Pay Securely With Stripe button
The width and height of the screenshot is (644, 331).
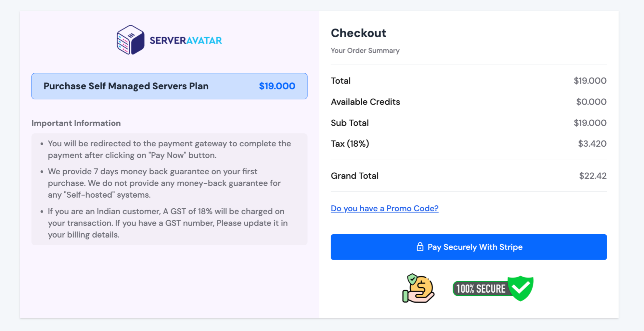469,247
